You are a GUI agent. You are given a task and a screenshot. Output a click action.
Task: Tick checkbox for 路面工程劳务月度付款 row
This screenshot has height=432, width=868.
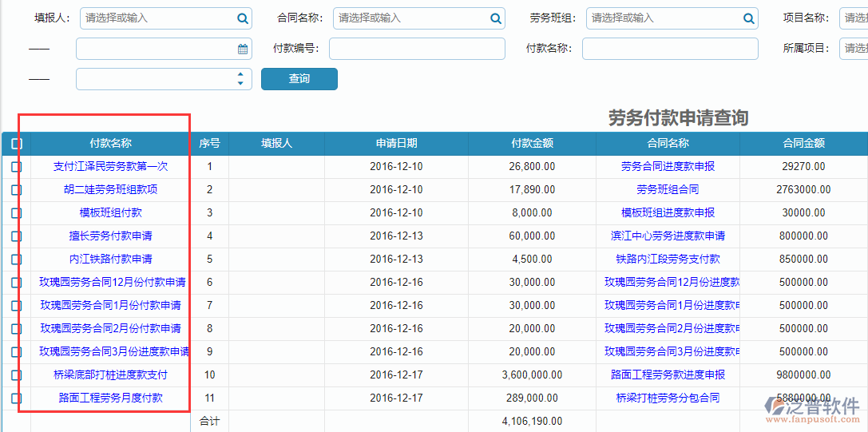[17, 398]
